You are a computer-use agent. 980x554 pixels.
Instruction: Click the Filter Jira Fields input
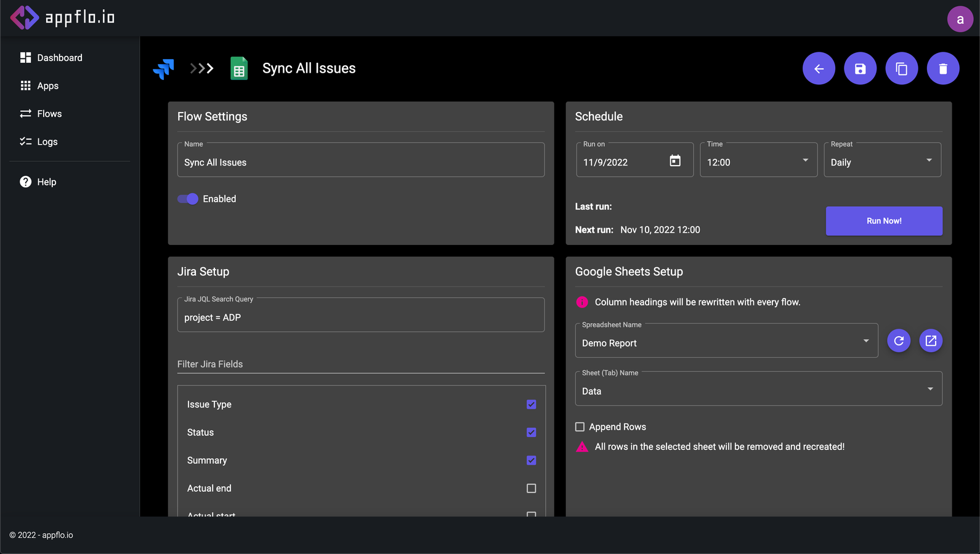tap(361, 364)
